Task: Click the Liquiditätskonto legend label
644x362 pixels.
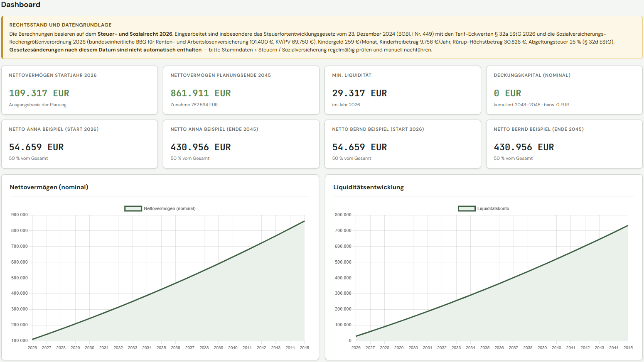Action: tap(493, 208)
